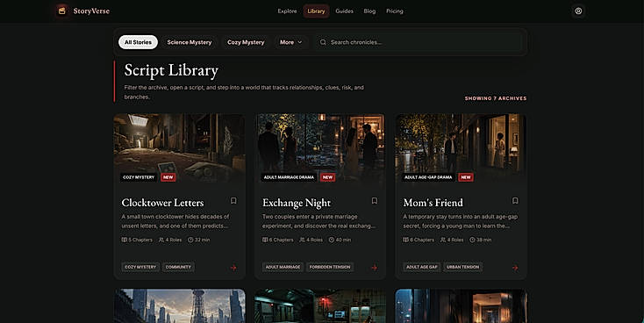
Task: Open the Mom's Friend title
Action: [x=433, y=203]
